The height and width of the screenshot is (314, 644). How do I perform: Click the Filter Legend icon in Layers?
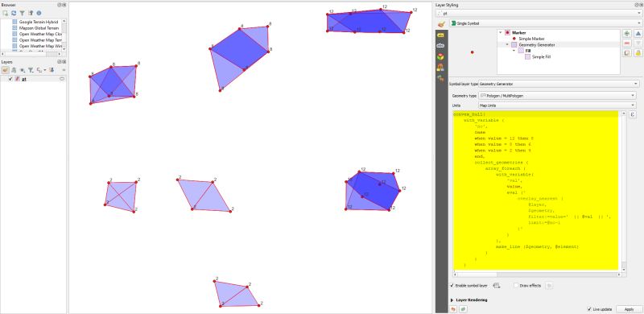31,70
